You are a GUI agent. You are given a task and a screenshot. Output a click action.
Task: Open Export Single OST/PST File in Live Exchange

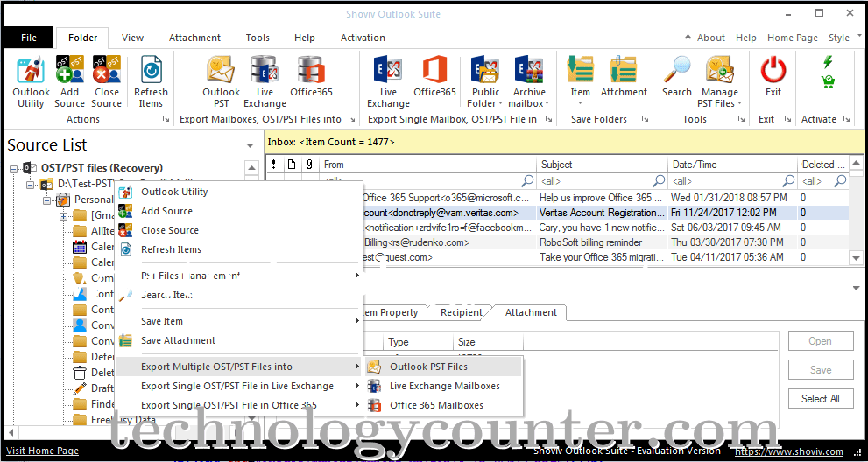(238, 386)
